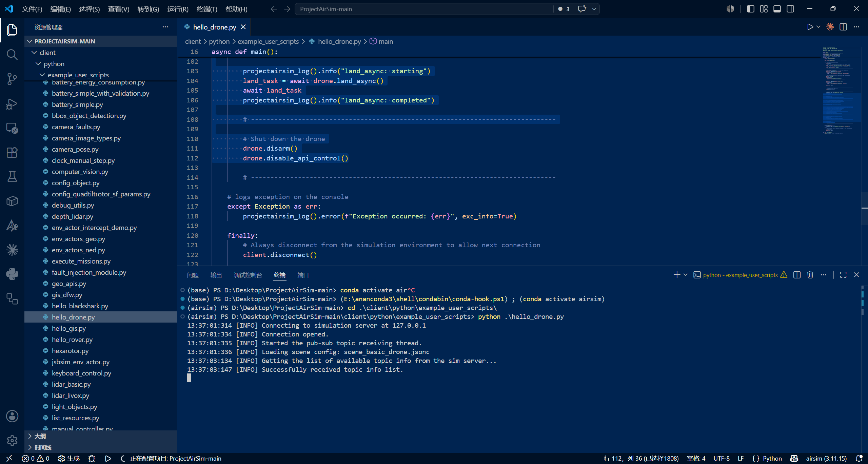Open the new terminal profile dropdown arrow
Image resolution: width=868 pixels, height=464 pixels.
tap(686, 275)
